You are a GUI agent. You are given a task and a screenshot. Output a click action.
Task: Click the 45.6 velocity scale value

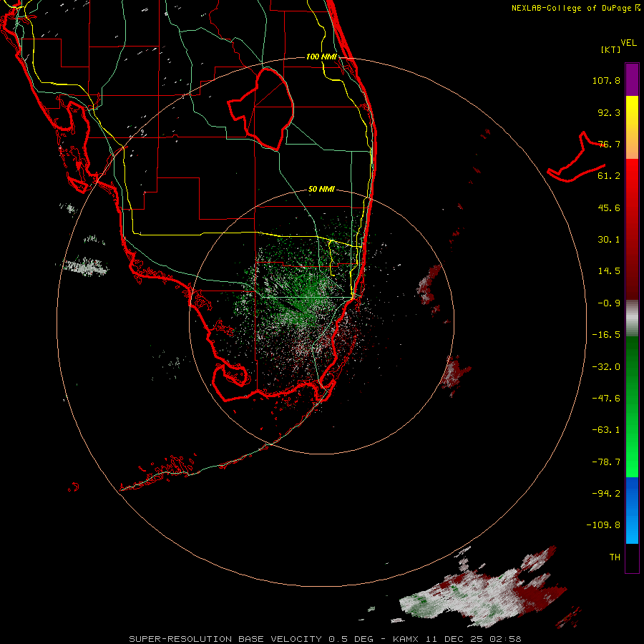609,208
